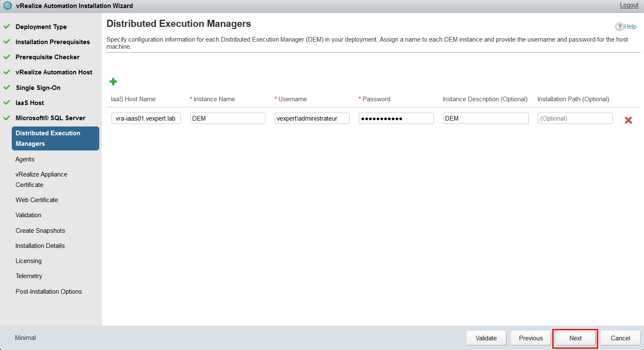This screenshot has width=644, height=350.
Task: Click green checkmark beside IaaS Host
Action: pyautogui.click(x=7, y=103)
